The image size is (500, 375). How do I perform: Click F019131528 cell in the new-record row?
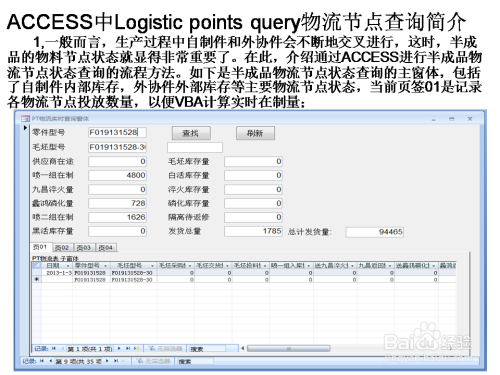[x=91, y=280]
